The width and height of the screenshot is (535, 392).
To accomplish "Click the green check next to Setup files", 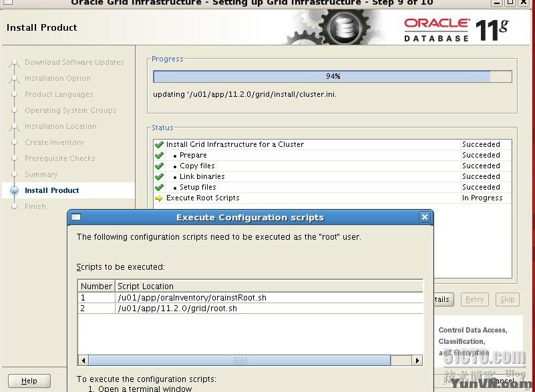I will [x=159, y=187].
